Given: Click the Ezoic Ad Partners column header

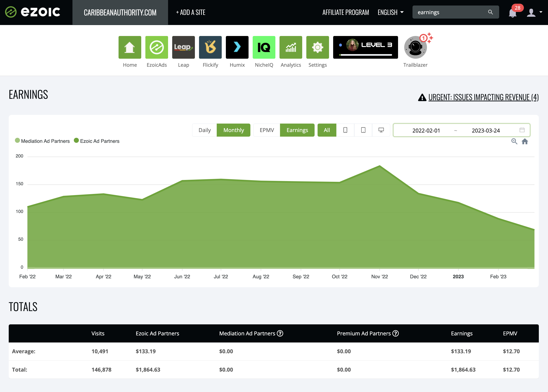Looking at the screenshot, I should tap(157, 333).
